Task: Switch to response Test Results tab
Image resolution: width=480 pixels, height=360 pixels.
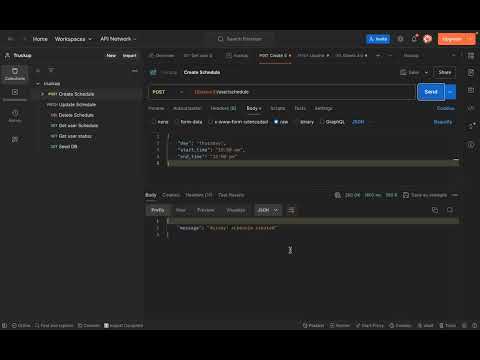Action: click(x=231, y=195)
